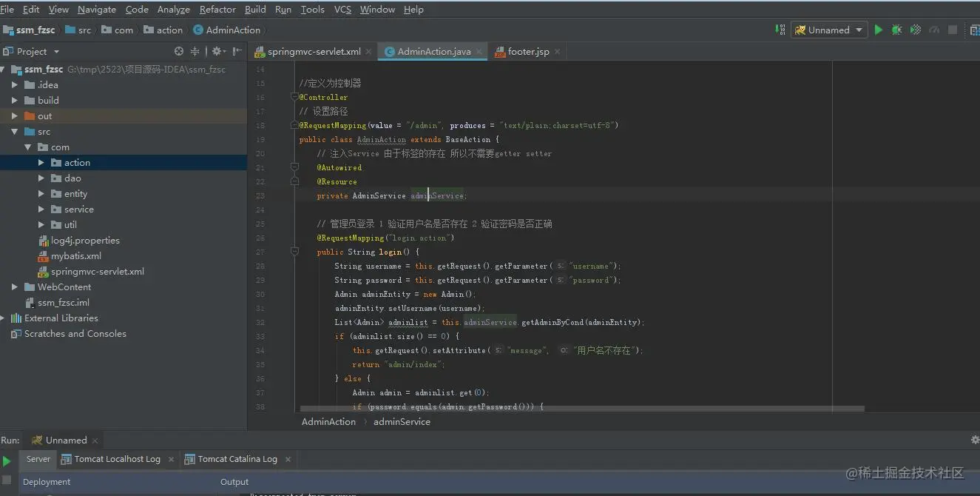This screenshot has width=980, height=496.
Task: Open the Tomcat Catalina Log tab
Action: pyautogui.click(x=237, y=459)
